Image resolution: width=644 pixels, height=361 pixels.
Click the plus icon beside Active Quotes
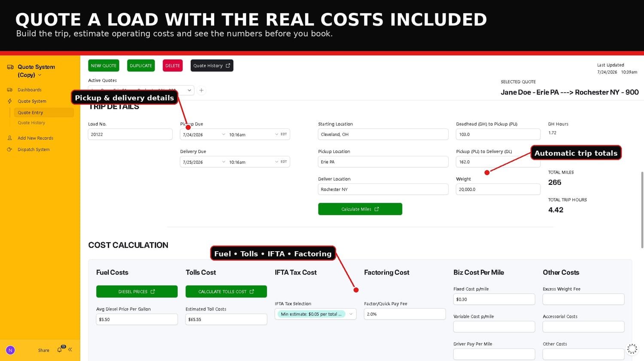(201, 90)
